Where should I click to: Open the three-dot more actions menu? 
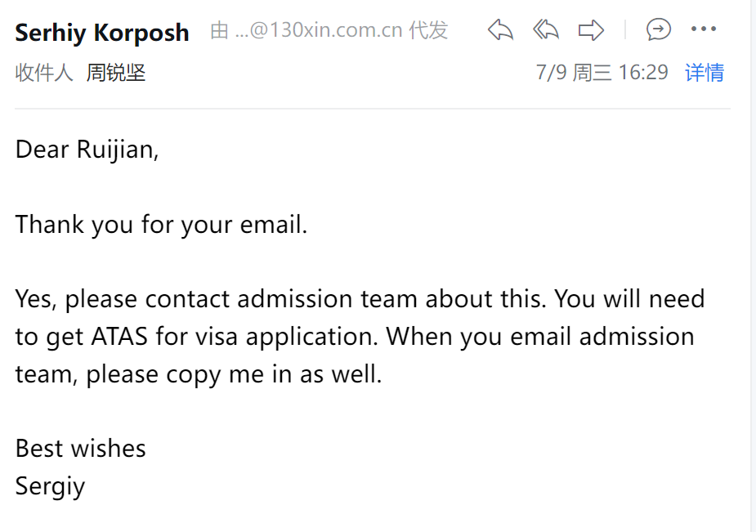(x=703, y=30)
